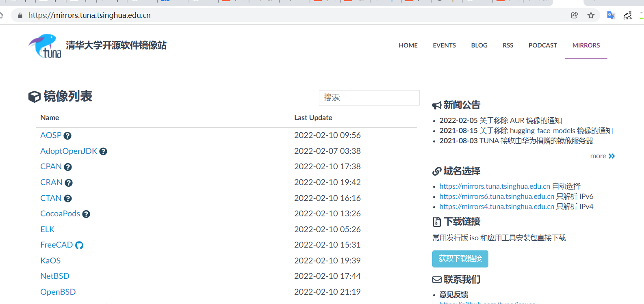Open the ELK mirror link

(x=47, y=229)
